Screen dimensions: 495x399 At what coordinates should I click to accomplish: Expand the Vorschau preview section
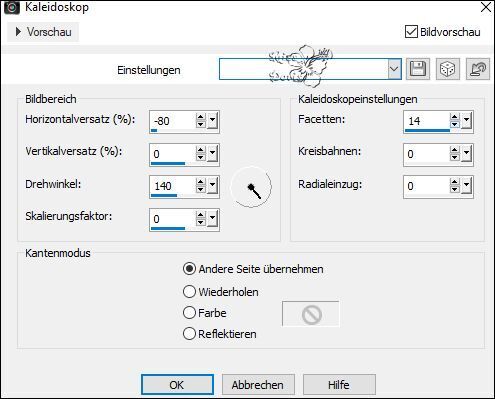[x=43, y=32]
